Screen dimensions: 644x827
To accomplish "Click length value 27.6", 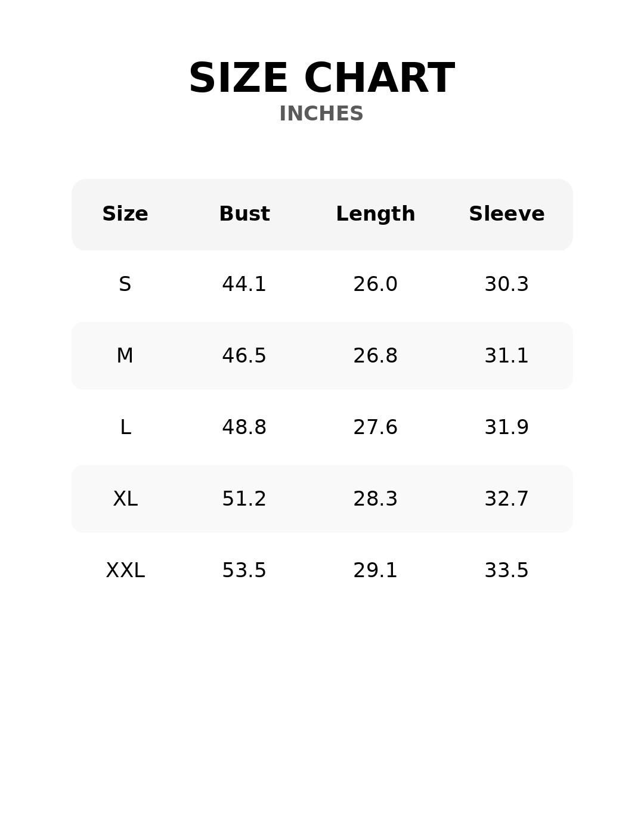I will (376, 428).
